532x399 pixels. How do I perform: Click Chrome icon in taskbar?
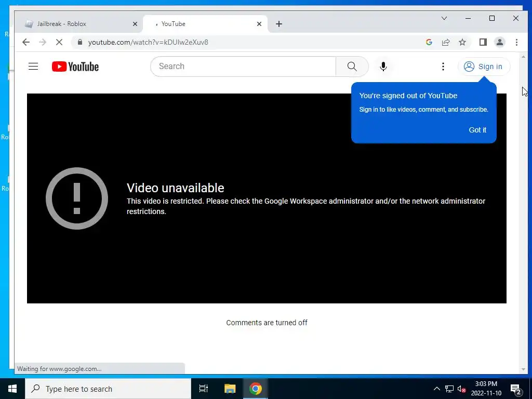pyautogui.click(x=256, y=389)
